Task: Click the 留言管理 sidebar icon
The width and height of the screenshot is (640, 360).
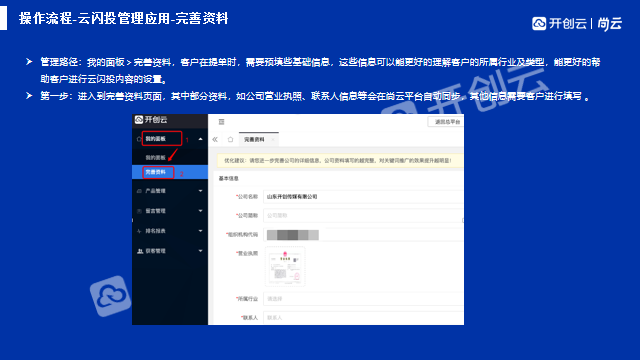Action: click(x=139, y=211)
